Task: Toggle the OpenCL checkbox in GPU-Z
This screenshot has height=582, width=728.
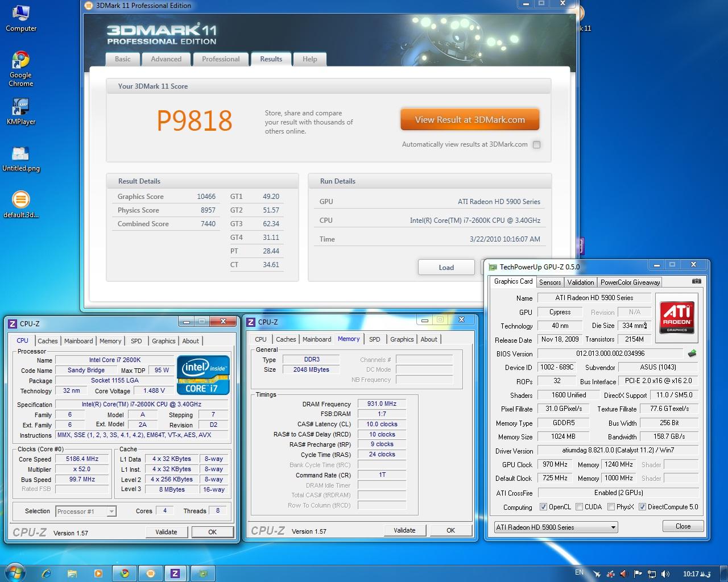Action: [543, 507]
